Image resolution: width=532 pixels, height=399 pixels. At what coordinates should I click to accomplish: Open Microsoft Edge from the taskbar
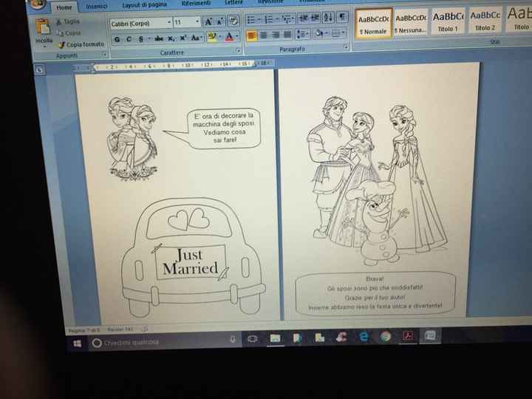[364, 337]
